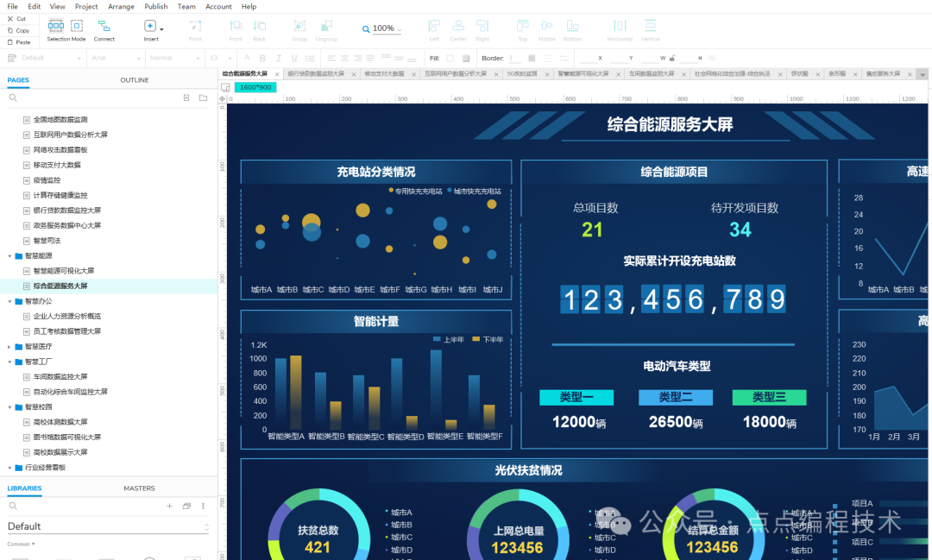Click the Insert plus icon
Screen dimensions: 932x560
coord(150,26)
